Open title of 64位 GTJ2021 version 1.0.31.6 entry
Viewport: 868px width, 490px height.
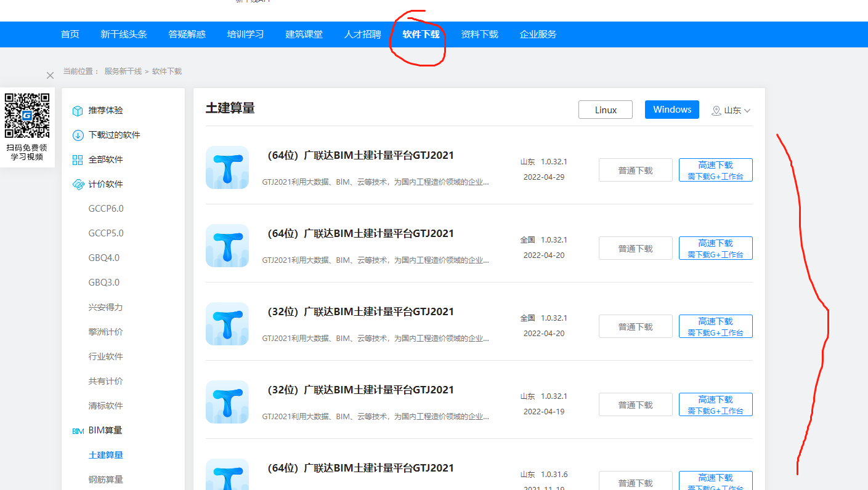coord(359,468)
